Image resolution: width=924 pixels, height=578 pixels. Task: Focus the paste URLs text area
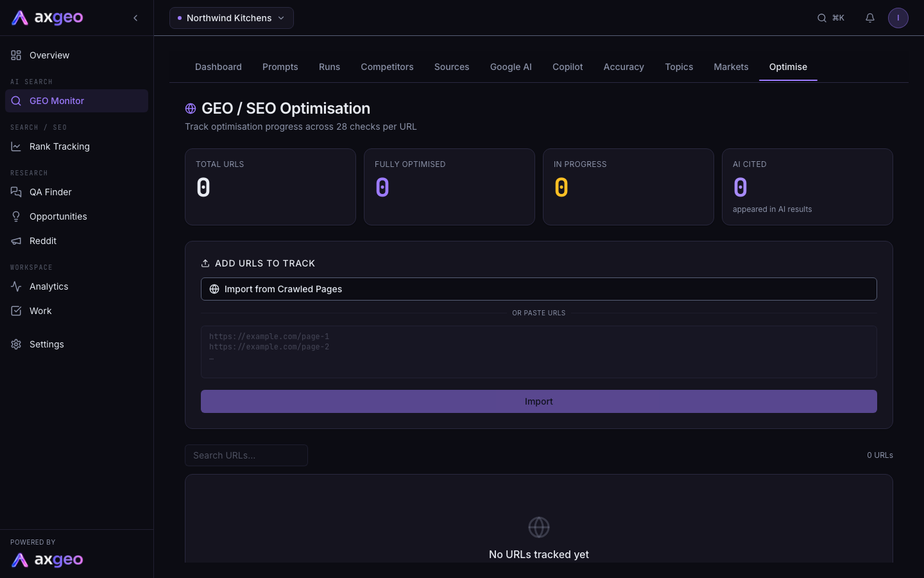539,352
